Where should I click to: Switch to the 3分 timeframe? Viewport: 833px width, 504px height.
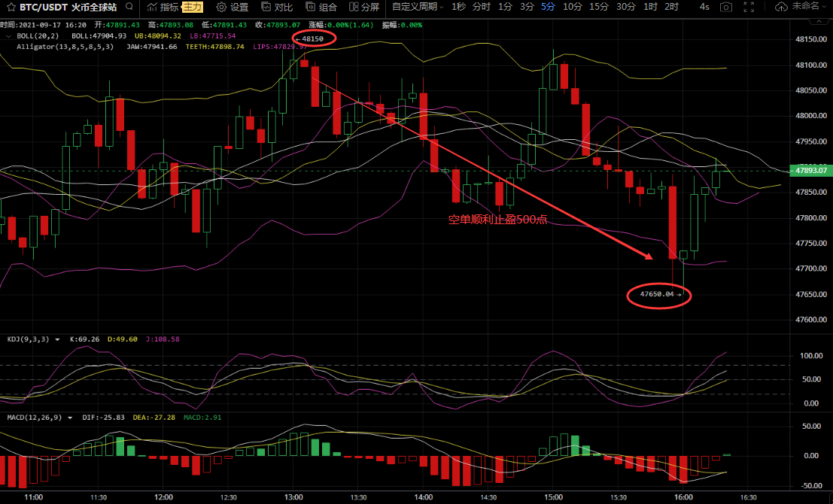527,7
